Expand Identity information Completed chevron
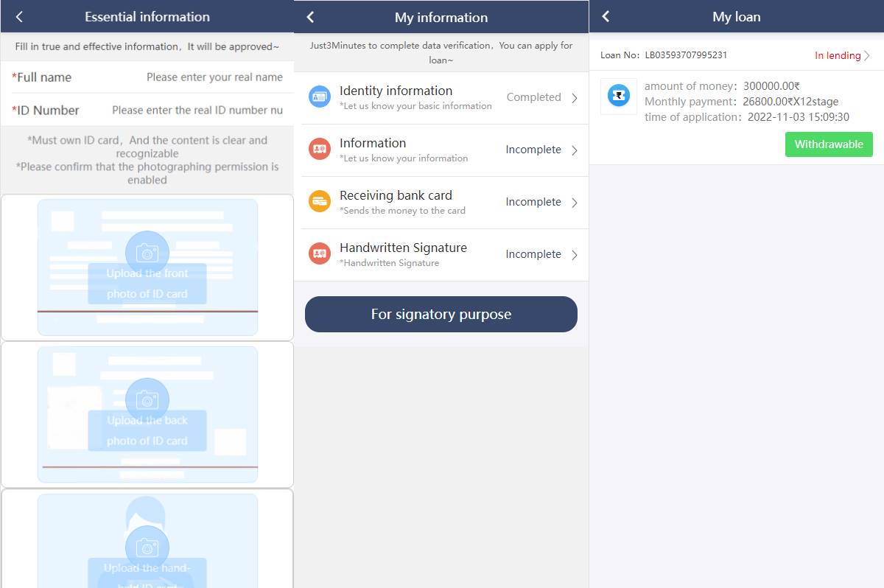The height and width of the screenshot is (588, 884). point(575,98)
